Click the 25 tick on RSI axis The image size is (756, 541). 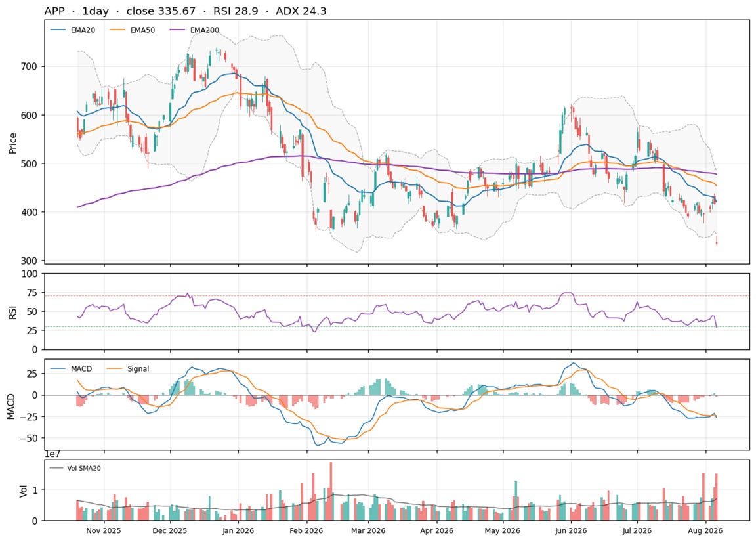click(x=31, y=330)
